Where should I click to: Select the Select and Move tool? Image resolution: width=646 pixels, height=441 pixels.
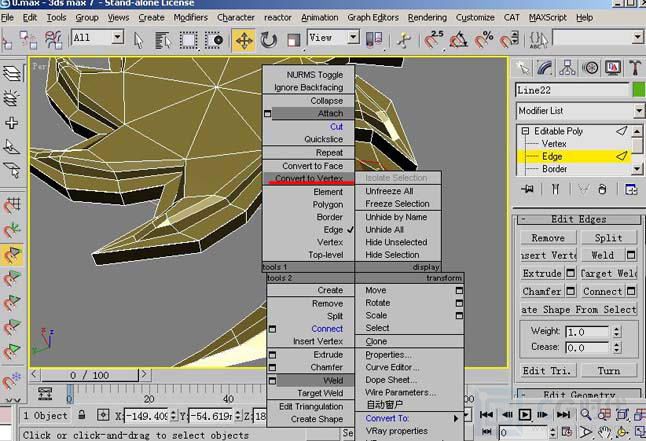point(243,40)
